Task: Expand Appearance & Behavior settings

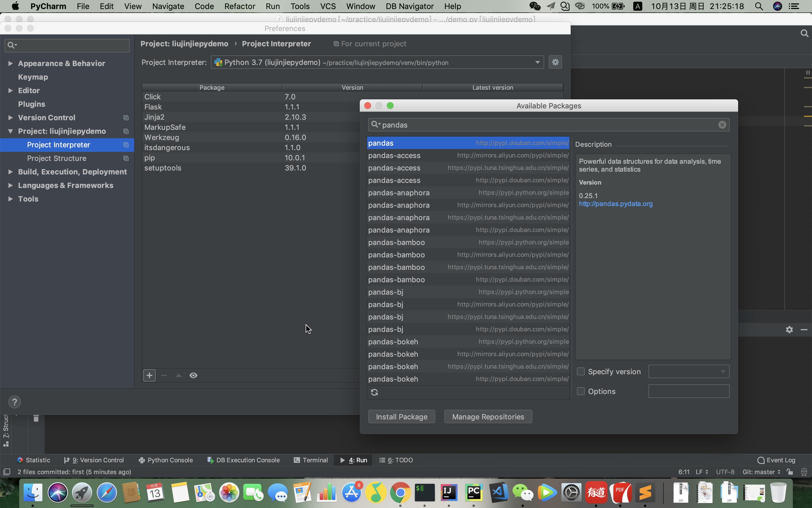Action: (x=10, y=63)
